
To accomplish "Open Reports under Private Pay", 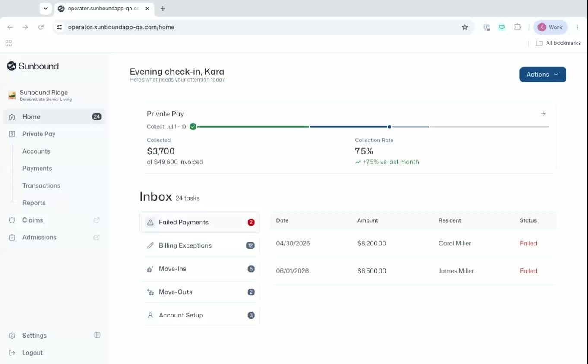I will click(34, 203).
